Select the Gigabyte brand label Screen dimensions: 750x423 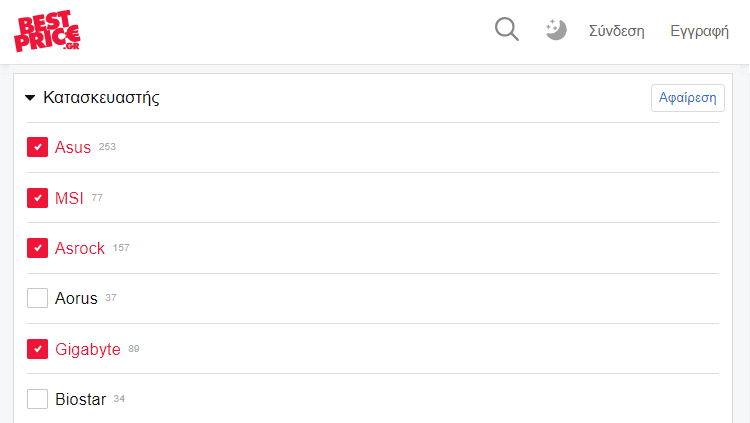point(88,349)
